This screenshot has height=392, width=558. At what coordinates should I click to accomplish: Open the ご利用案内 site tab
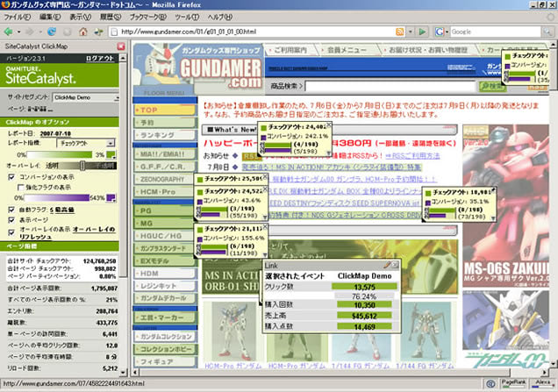click(x=290, y=50)
